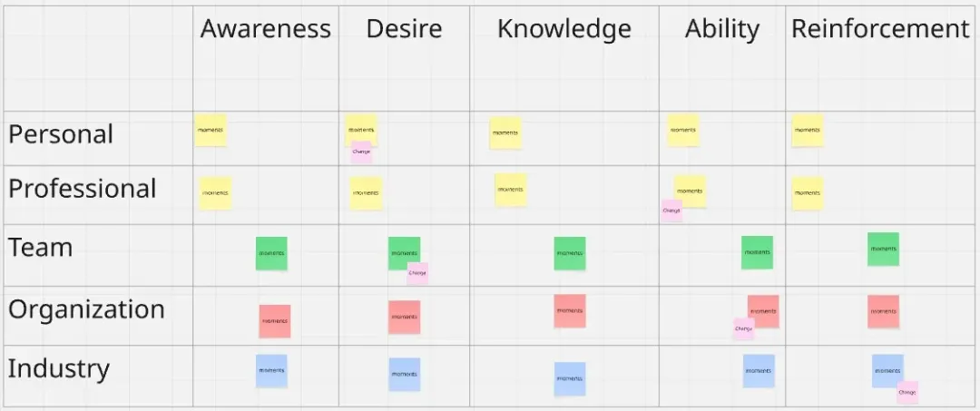The image size is (980, 411).
Task: Select the Knowledge column header
Action: coord(563,29)
